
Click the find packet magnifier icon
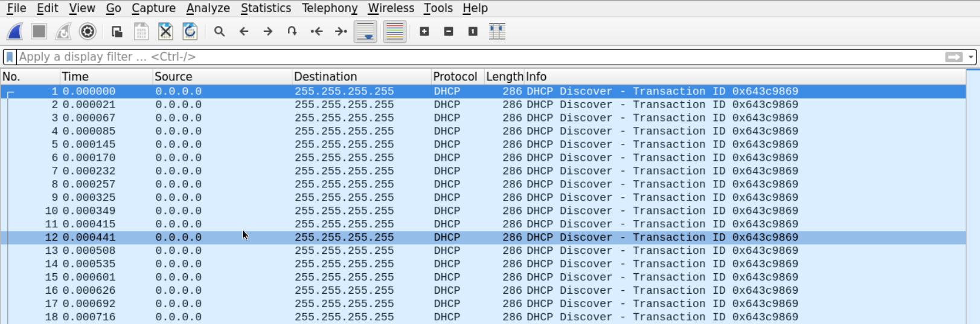coord(219,31)
